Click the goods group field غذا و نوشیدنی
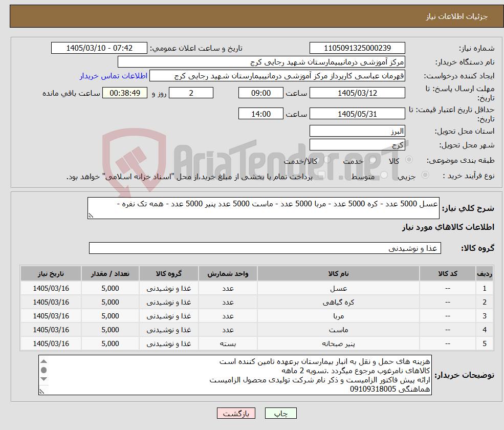 click(265, 248)
